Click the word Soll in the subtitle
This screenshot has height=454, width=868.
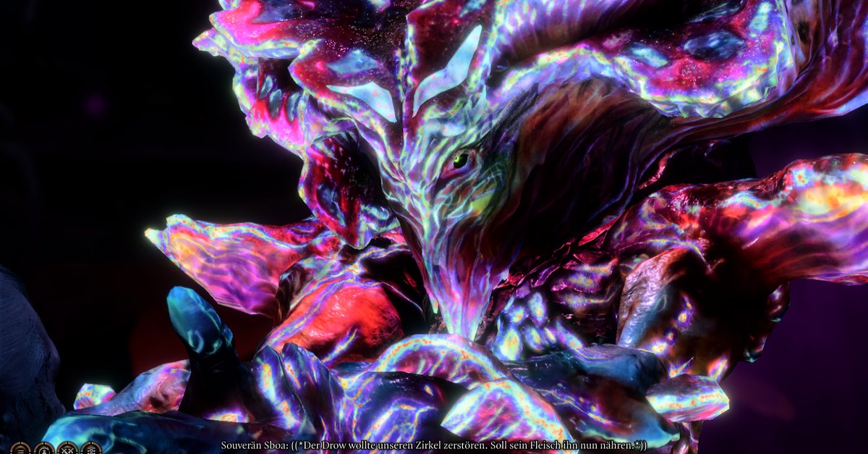coord(500,445)
